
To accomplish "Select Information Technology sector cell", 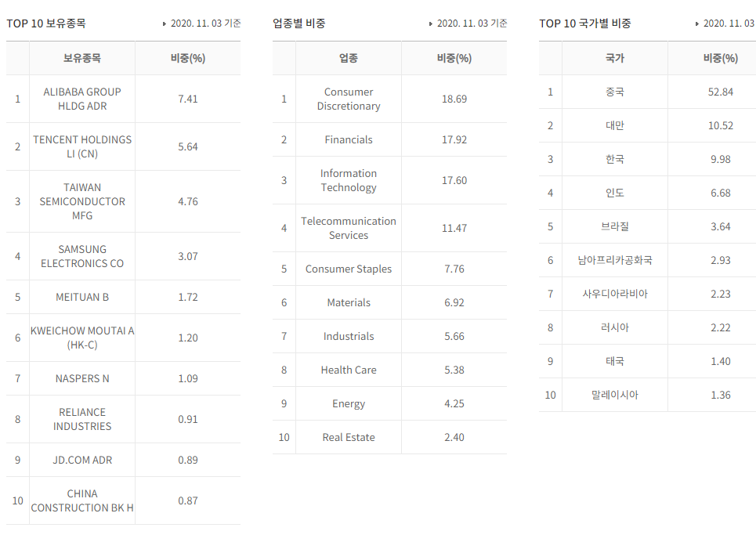I will pyautogui.click(x=349, y=180).
